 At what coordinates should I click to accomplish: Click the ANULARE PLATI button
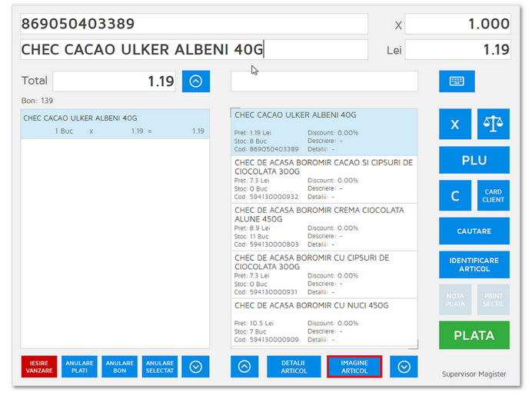(79, 367)
